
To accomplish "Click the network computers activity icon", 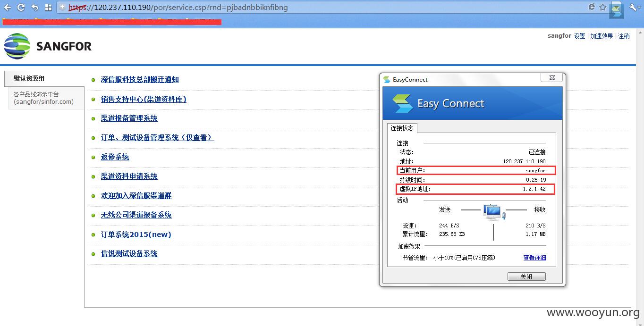I will pyautogui.click(x=494, y=212).
